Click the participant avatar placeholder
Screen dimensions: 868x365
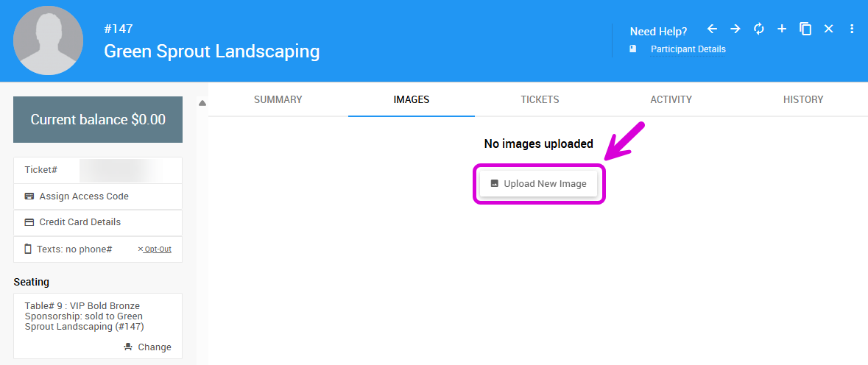pos(49,40)
